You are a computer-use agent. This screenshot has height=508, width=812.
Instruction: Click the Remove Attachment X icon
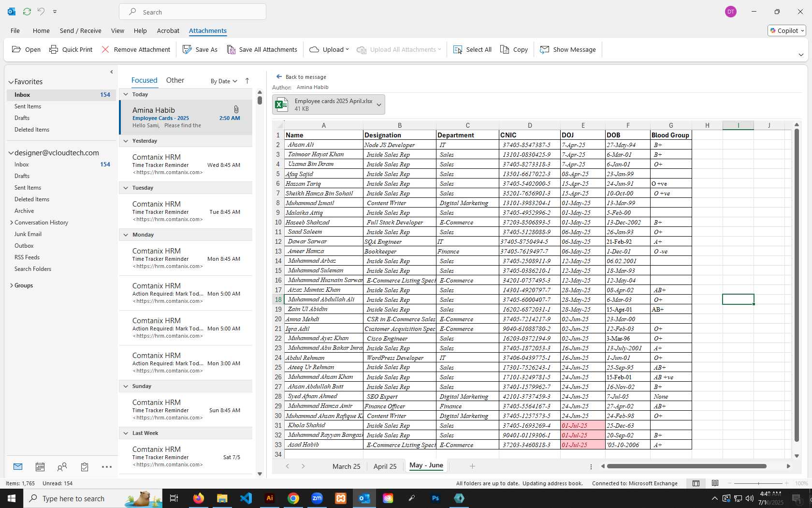click(x=105, y=49)
